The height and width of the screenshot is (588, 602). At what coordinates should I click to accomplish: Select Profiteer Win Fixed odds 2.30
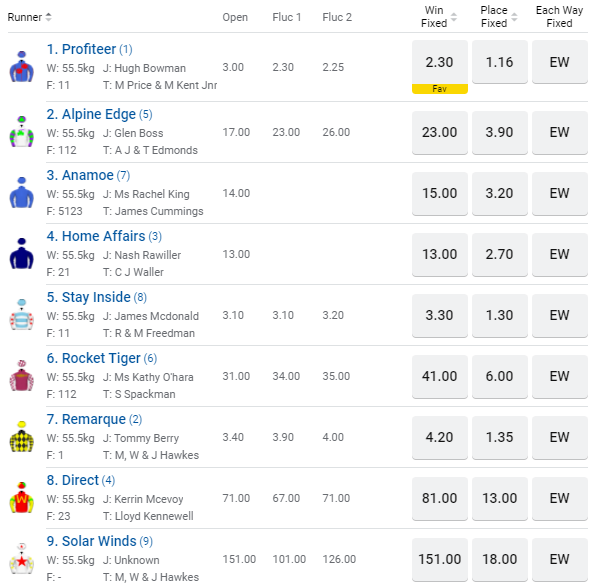[440, 62]
